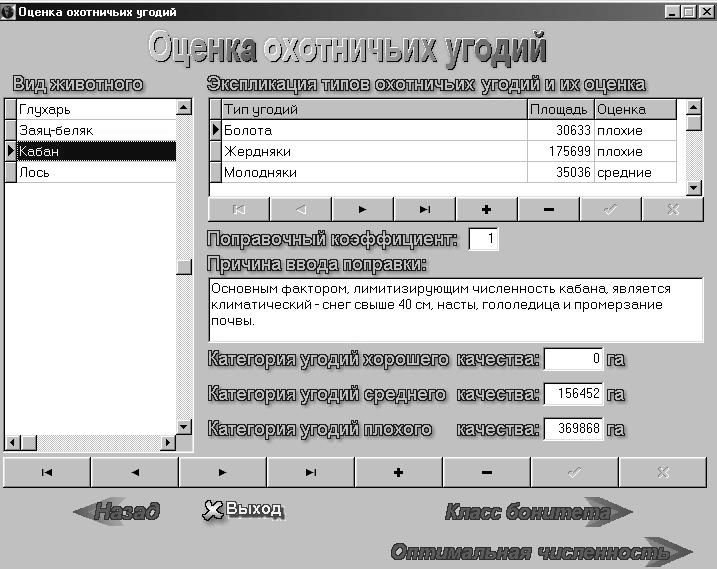Cancel changes with bottom navigator X button
The image size is (717, 569).
click(663, 472)
